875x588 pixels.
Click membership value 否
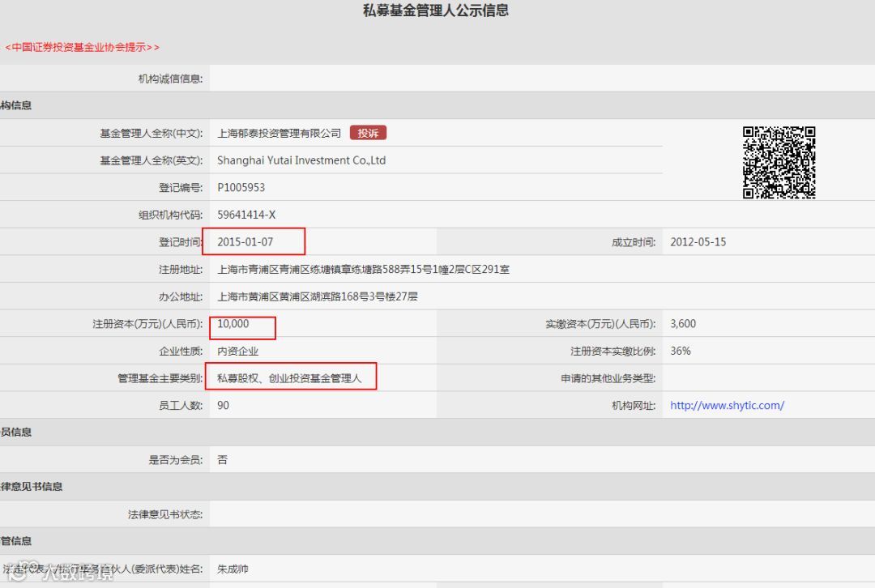(222, 460)
